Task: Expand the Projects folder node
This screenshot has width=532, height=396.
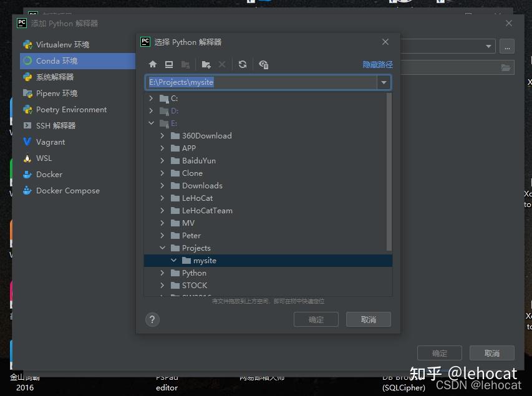Action: (x=162, y=248)
